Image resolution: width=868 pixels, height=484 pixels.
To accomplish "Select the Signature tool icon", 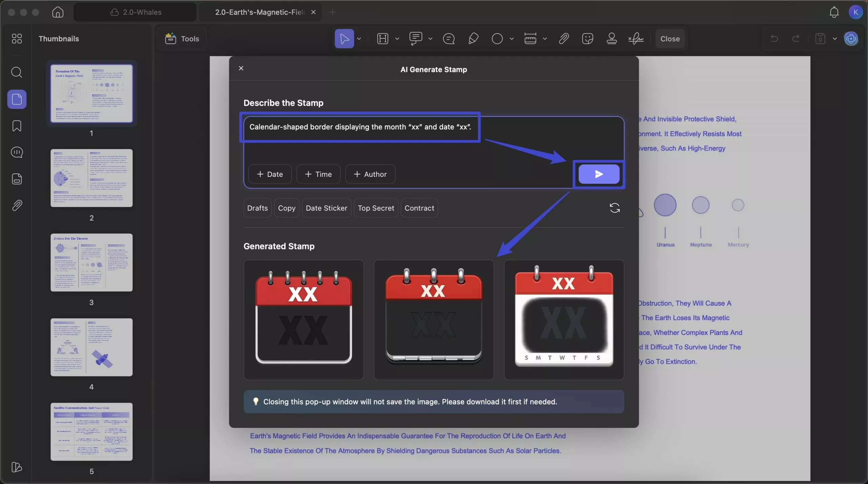I will point(636,39).
